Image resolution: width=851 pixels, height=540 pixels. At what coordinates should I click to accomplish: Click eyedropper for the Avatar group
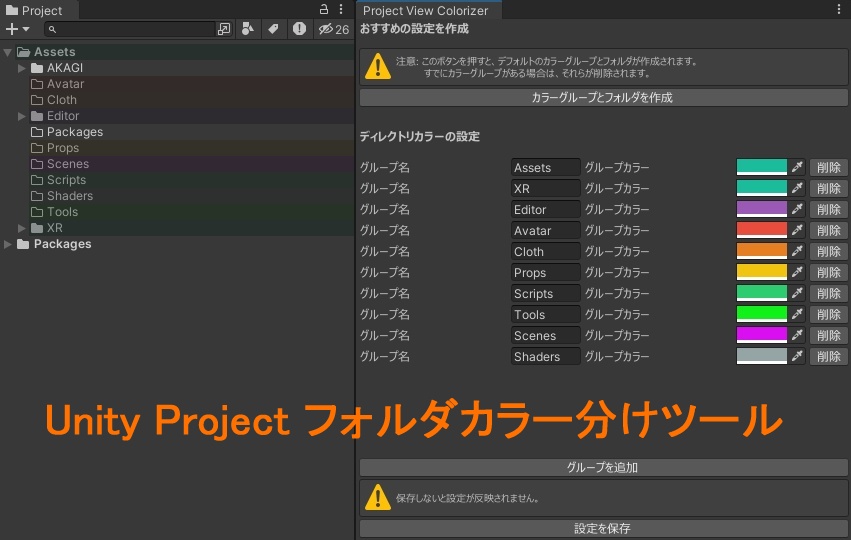pyautogui.click(x=797, y=231)
